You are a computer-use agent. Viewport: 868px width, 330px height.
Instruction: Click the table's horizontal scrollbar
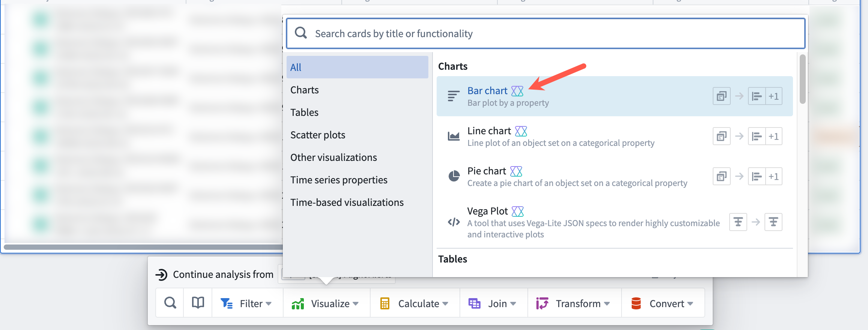[143, 247]
